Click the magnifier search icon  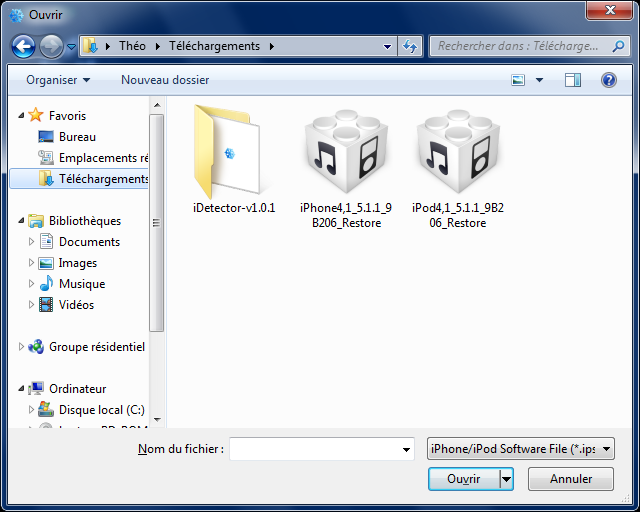[618, 46]
